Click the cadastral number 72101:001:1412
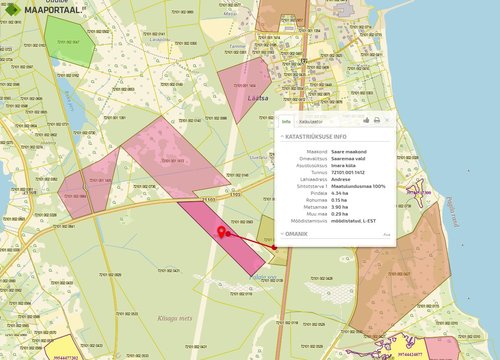The width and height of the screenshot is (500, 360). point(348,172)
